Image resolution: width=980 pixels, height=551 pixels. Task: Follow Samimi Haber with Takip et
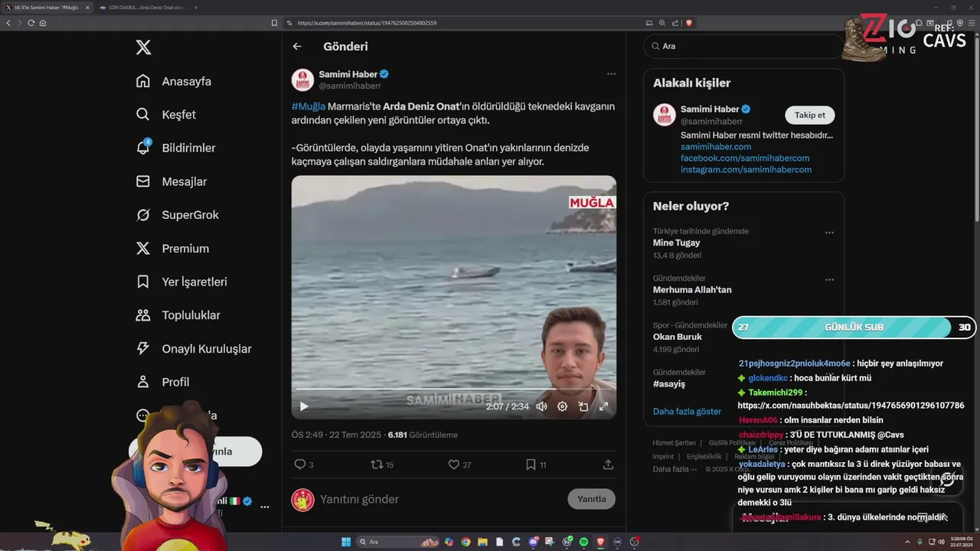click(810, 115)
